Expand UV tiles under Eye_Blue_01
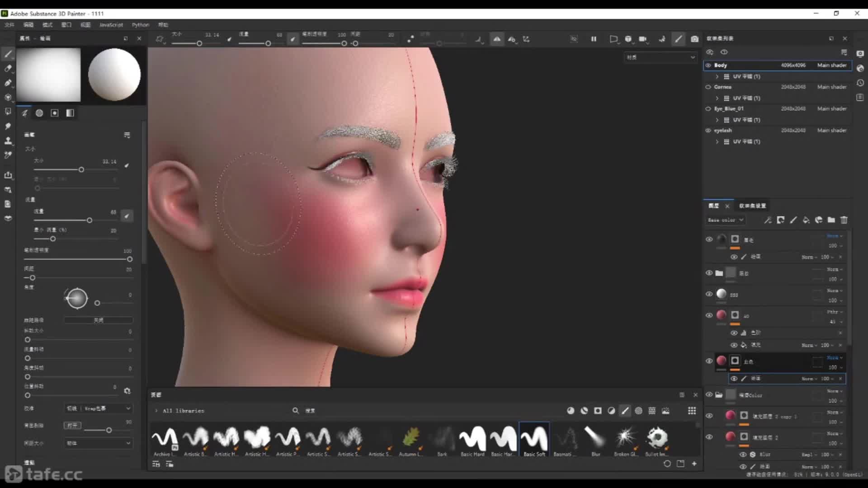This screenshot has height=488, width=868. click(717, 120)
